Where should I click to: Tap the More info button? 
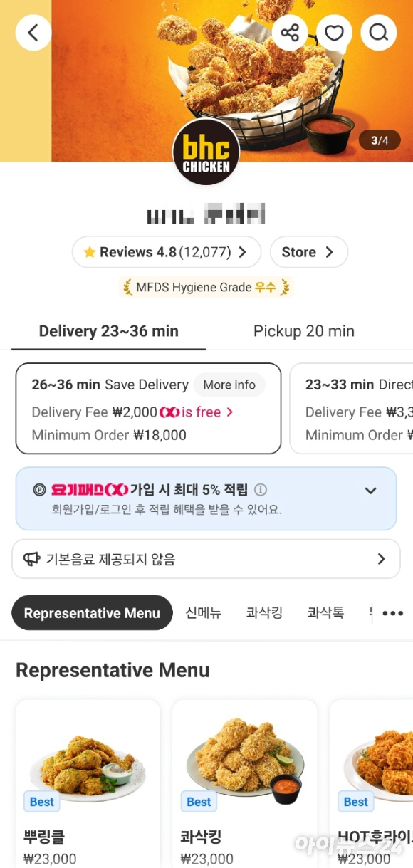tap(229, 385)
